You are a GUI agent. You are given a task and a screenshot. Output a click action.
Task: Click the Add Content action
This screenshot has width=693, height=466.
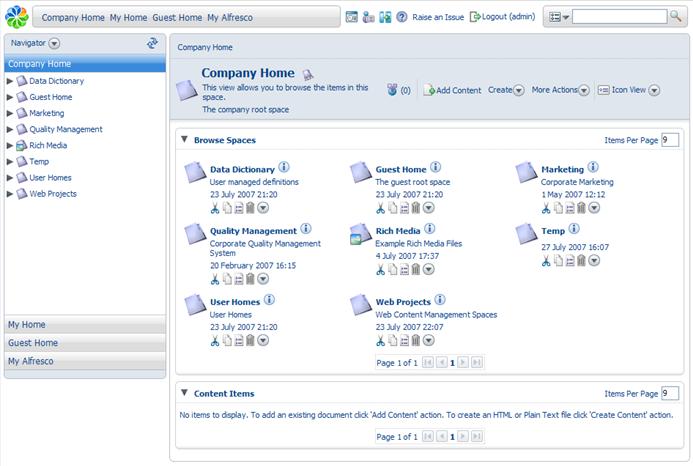[x=453, y=90]
